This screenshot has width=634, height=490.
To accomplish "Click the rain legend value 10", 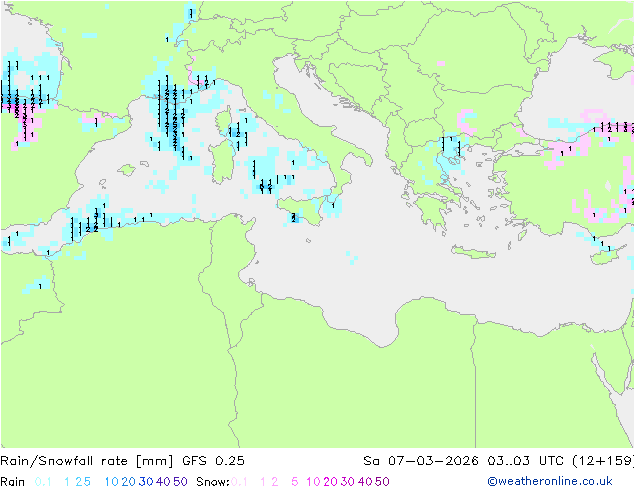I will pyautogui.click(x=112, y=482).
